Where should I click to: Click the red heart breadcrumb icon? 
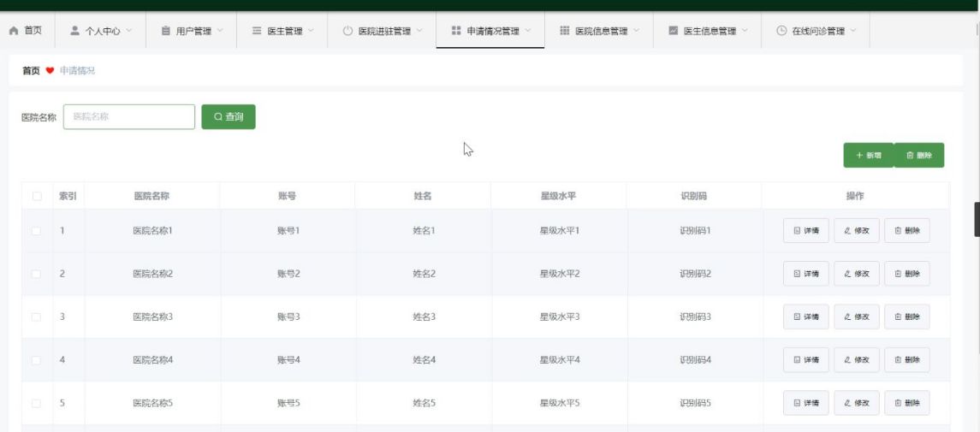[50, 71]
